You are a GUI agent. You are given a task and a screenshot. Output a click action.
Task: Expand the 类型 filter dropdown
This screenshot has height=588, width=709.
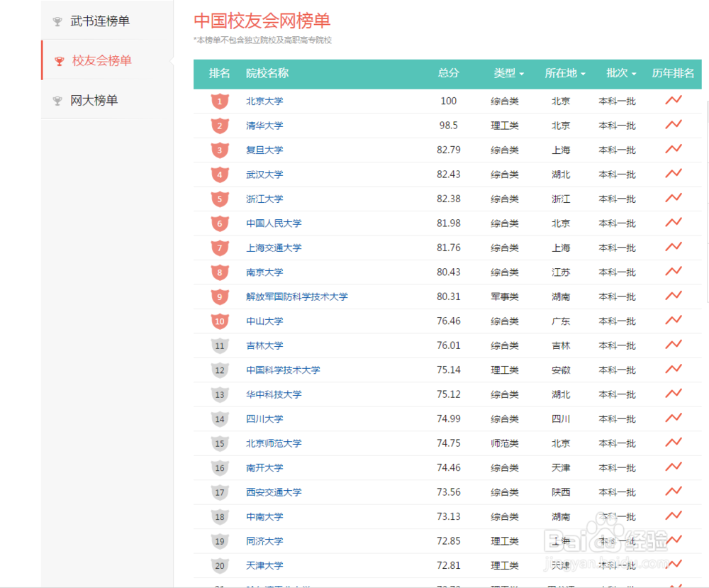click(x=508, y=73)
